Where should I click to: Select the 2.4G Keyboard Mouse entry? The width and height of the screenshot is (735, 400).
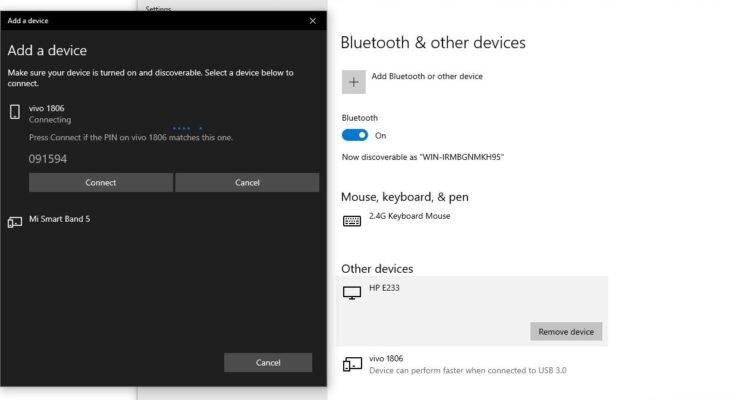click(410, 216)
